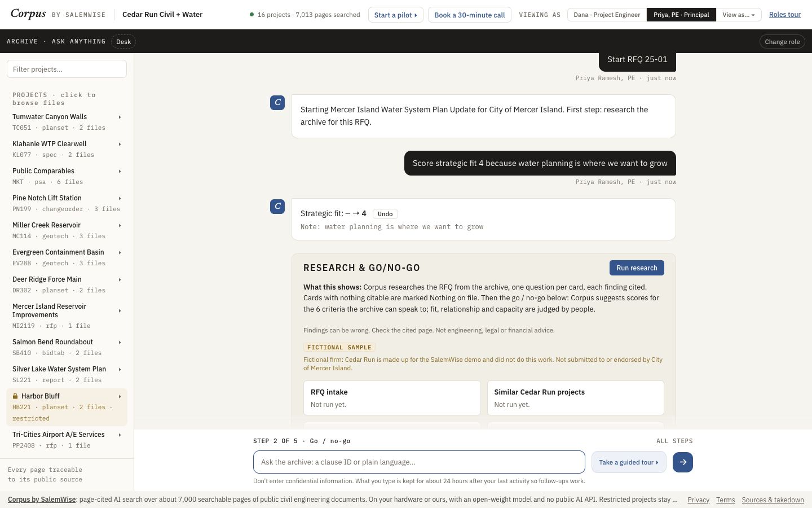This screenshot has width=812, height=508.
Task: Select the Desk tab pill
Action: (x=123, y=42)
